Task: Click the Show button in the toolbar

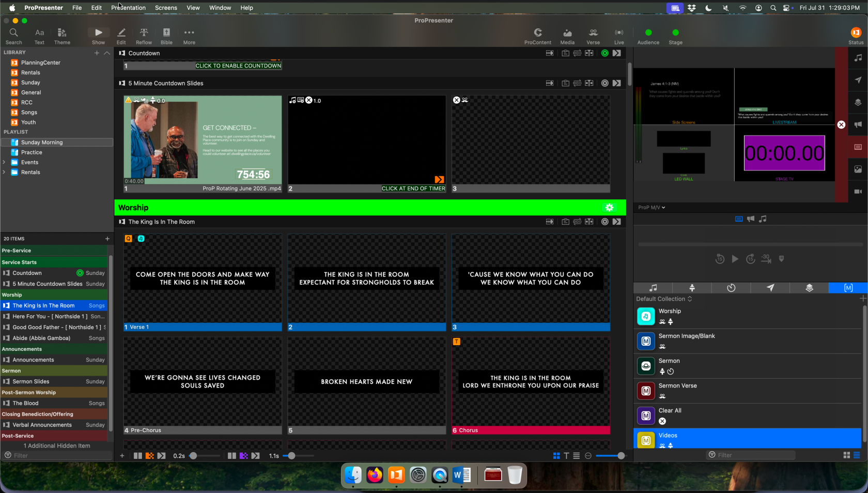Action: pos(98,36)
